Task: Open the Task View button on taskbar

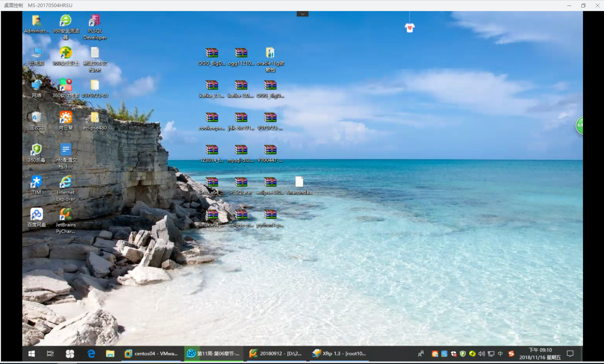Action: pyautogui.click(x=50, y=354)
